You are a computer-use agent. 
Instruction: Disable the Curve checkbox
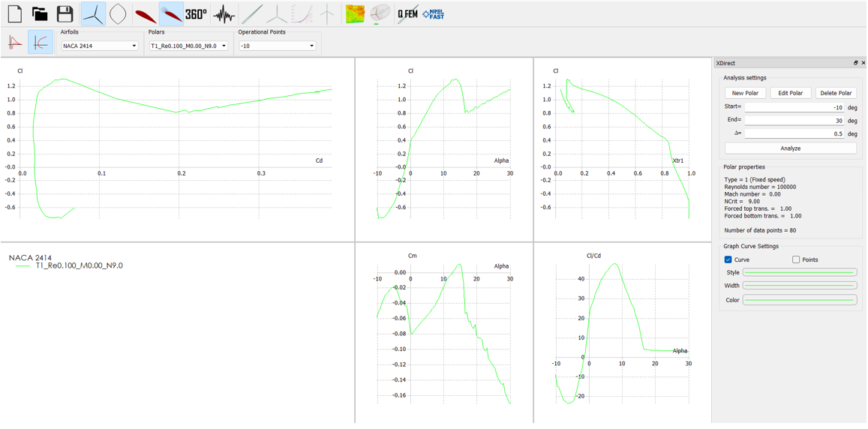[x=728, y=259]
